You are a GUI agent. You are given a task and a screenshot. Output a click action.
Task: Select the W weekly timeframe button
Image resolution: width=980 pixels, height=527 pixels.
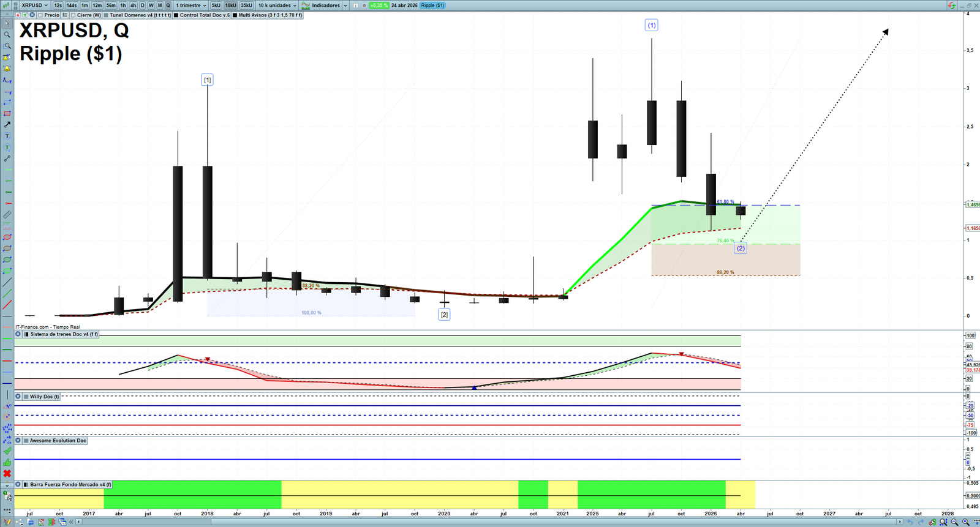pos(151,6)
